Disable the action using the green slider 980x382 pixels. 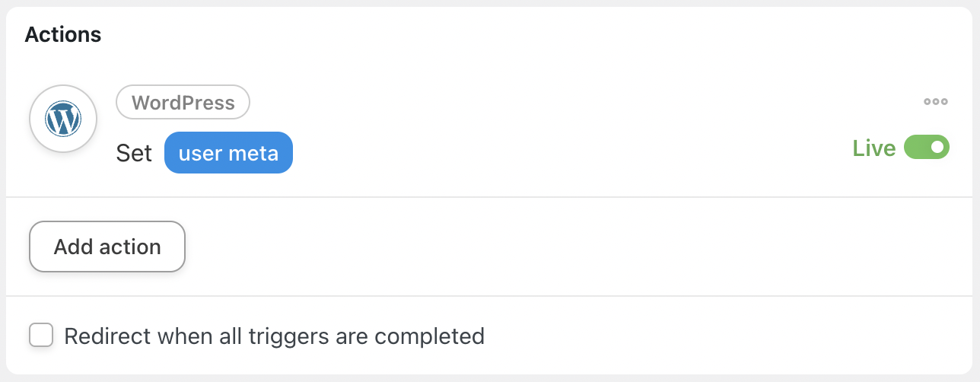927,147
